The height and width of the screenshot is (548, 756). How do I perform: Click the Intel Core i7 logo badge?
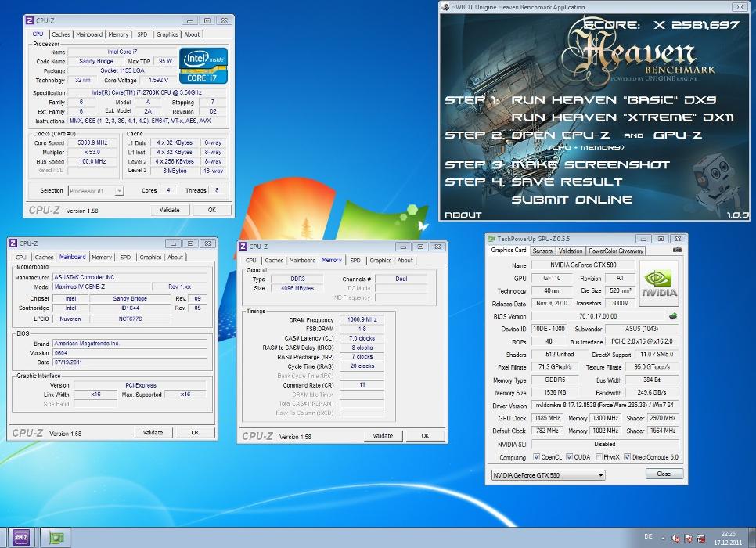pyautogui.click(x=203, y=66)
